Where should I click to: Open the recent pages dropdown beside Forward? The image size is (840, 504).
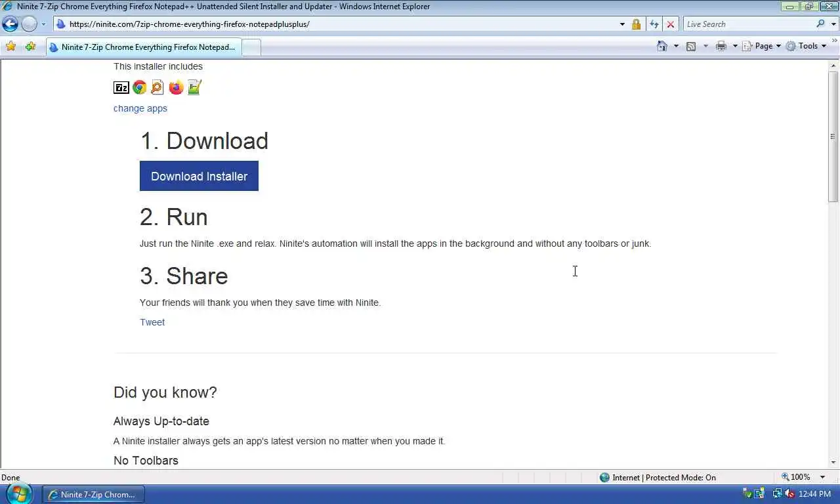pos(43,24)
